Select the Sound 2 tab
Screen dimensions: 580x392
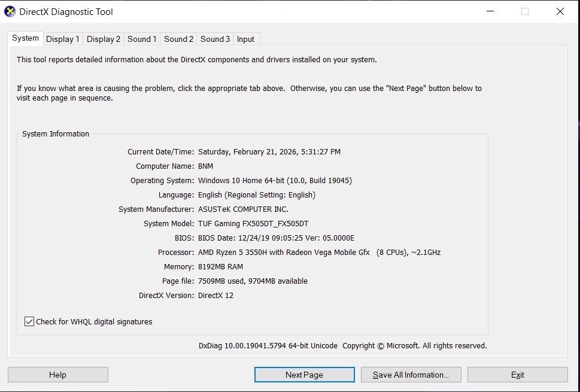[x=178, y=39]
